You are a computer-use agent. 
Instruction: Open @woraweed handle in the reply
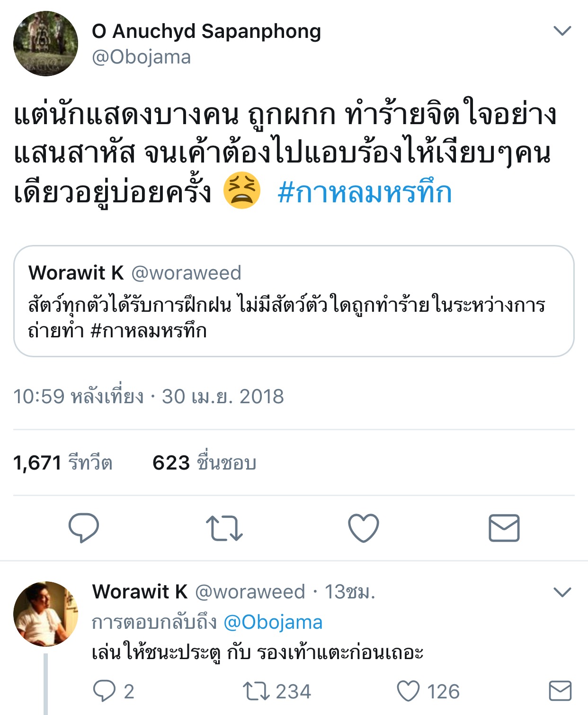[250, 592]
